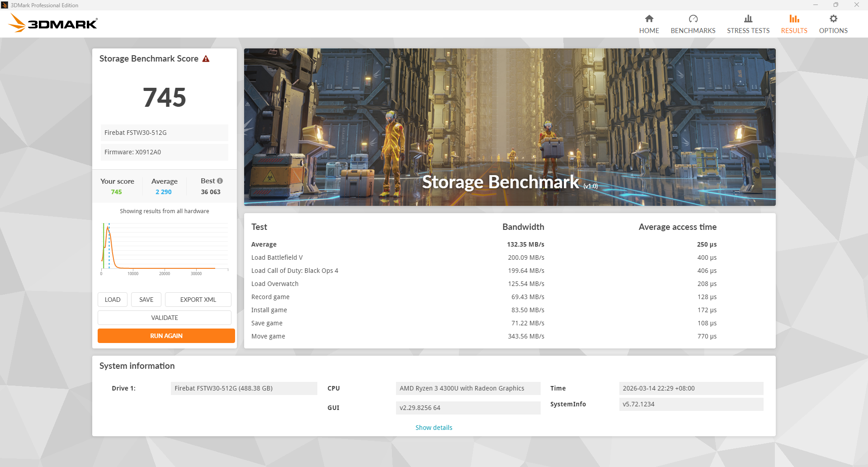
Task: Expand Show details link
Action: pos(434,428)
